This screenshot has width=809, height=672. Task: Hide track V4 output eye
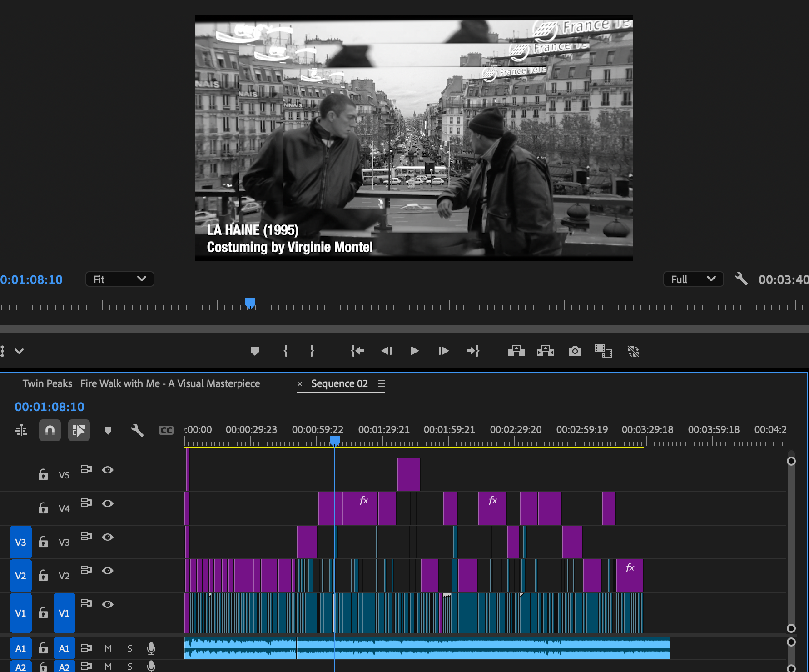pyautogui.click(x=108, y=503)
